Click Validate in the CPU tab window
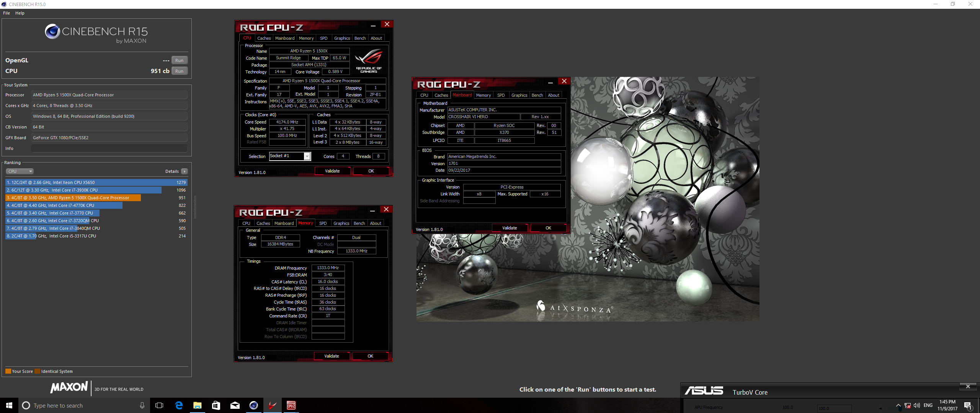This screenshot has width=980, height=413. point(332,171)
